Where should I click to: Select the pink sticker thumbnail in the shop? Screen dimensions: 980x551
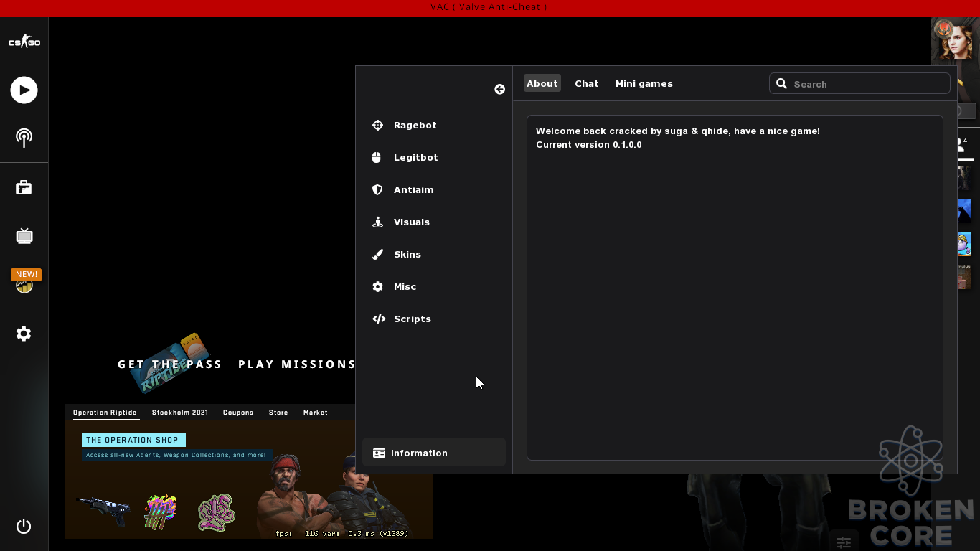[x=216, y=512]
